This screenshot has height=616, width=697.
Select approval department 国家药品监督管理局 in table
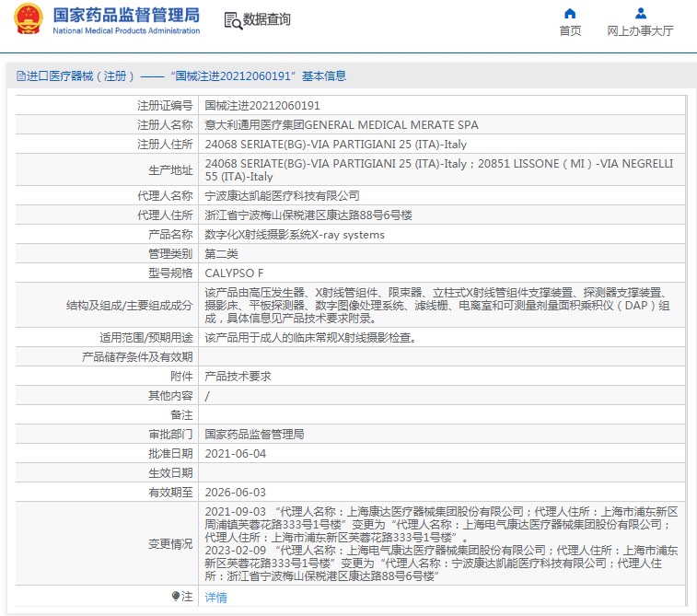pos(254,435)
